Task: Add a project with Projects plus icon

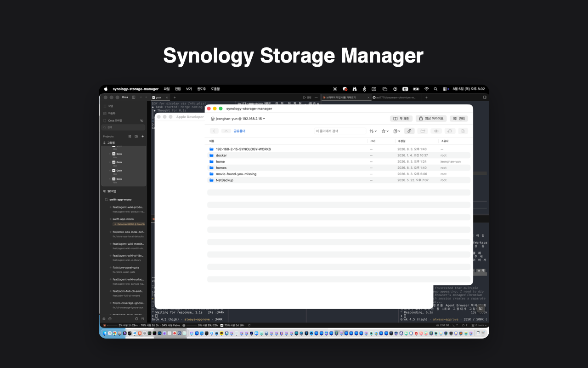Action: (142, 136)
